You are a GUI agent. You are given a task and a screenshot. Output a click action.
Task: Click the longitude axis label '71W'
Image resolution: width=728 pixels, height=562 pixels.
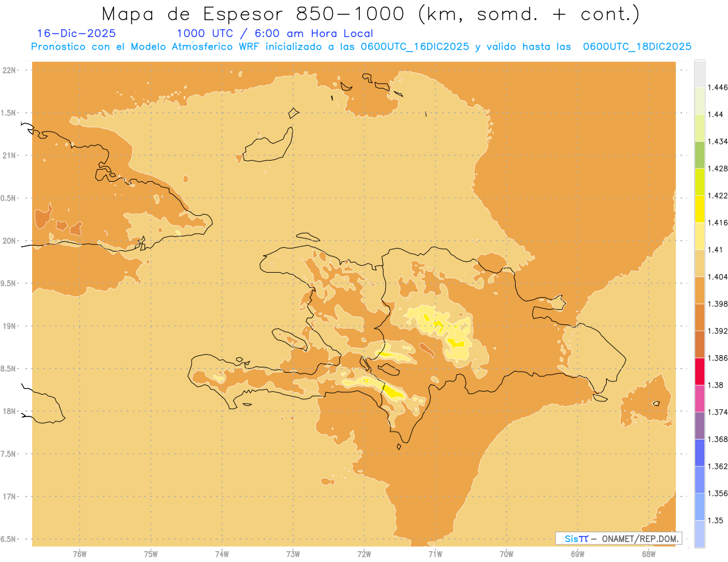coord(435,554)
